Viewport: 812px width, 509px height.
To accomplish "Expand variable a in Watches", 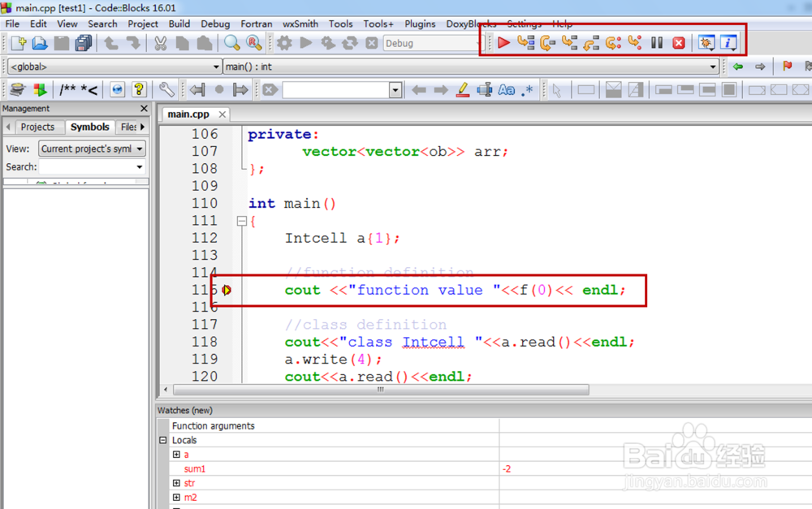I will click(176, 454).
